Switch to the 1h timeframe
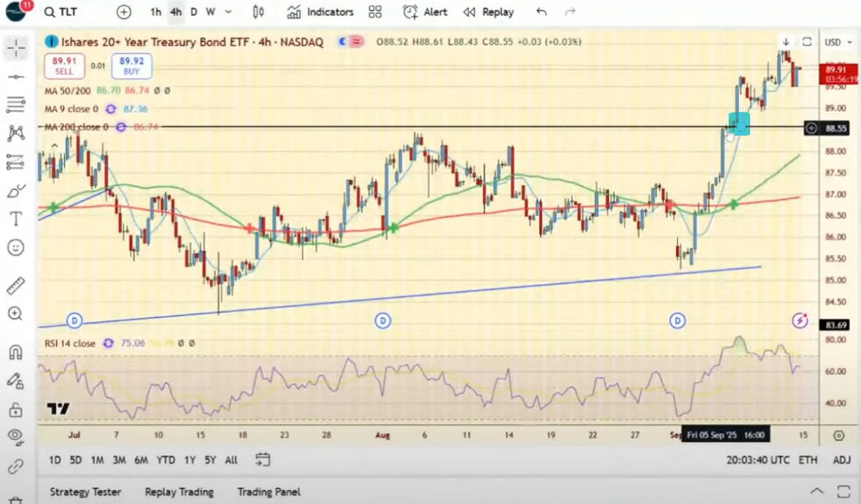This screenshot has height=504, width=861. pyautogui.click(x=156, y=12)
